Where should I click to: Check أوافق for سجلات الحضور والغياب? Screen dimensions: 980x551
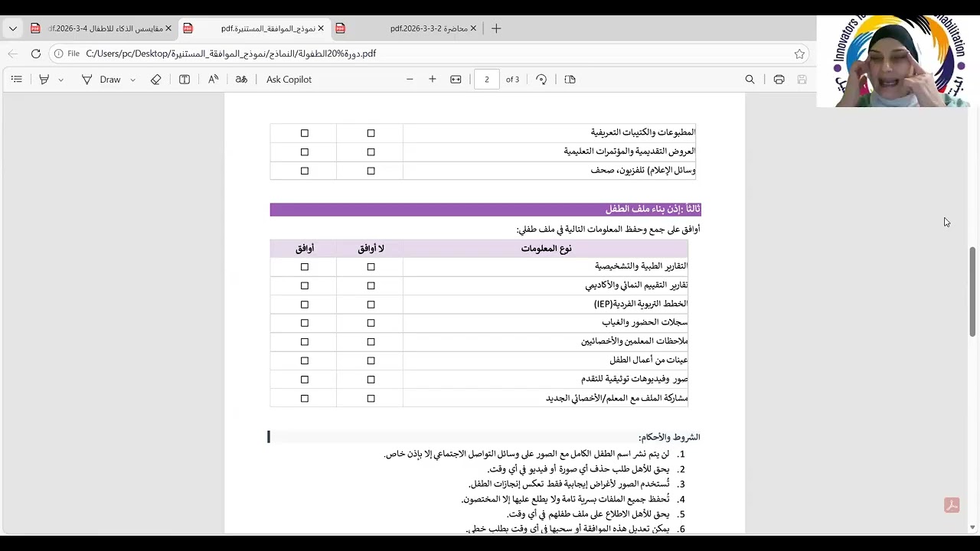[x=305, y=323]
